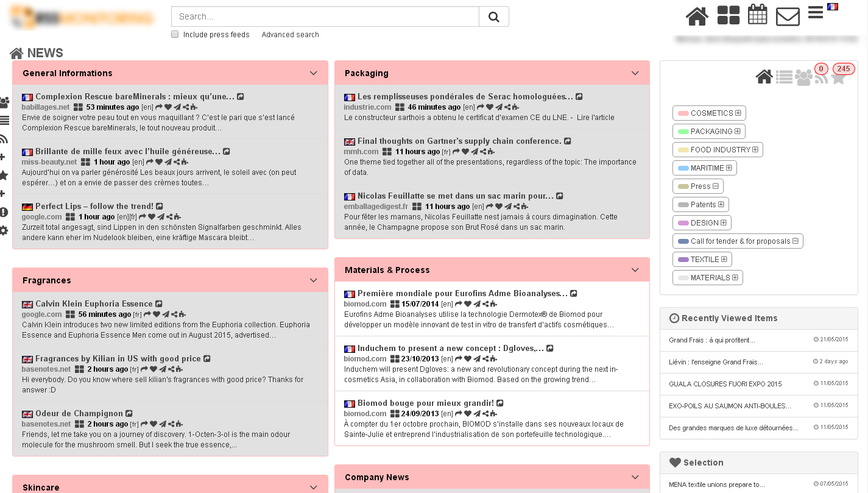Viewport: 868px width, 493px height.
Task: Select home view icon in categories panel
Action: click(764, 77)
